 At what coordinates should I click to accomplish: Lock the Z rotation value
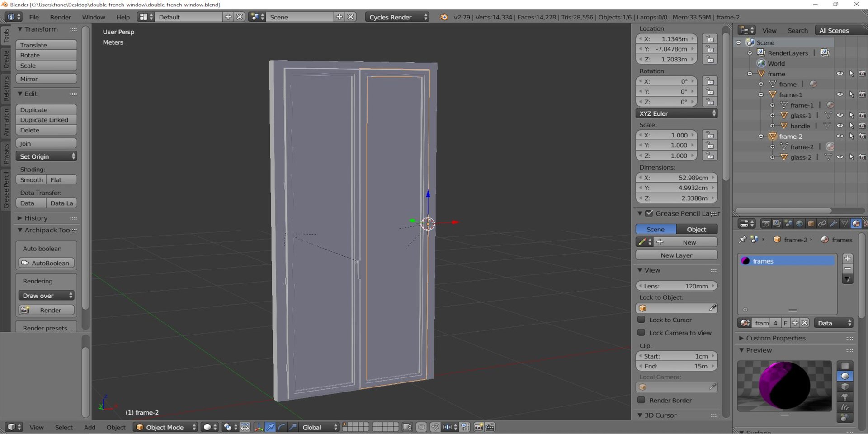click(x=710, y=102)
